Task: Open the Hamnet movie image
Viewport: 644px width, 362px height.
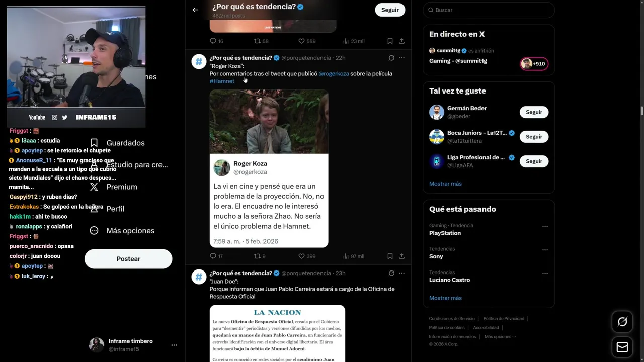Action: click(269, 122)
